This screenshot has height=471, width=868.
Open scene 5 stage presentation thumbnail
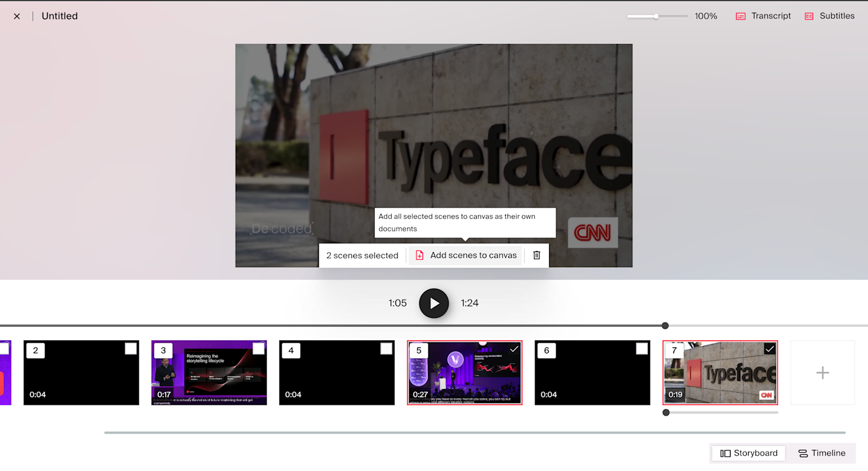point(465,373)
